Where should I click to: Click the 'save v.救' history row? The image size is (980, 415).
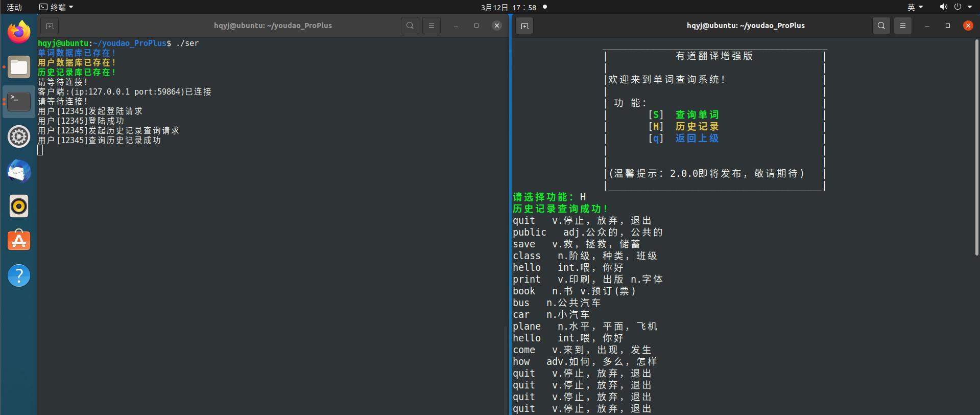[x=577, y=244]
